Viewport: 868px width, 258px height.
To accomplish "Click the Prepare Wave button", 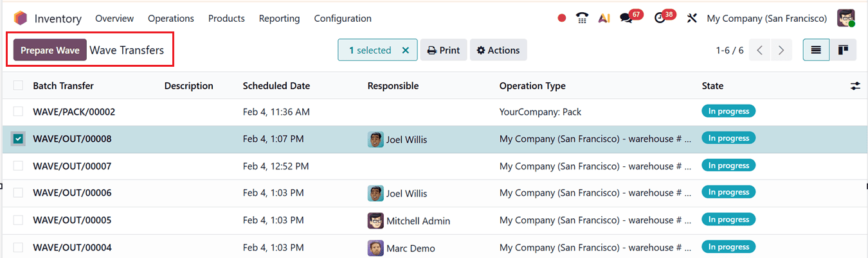I will (50, 50).
